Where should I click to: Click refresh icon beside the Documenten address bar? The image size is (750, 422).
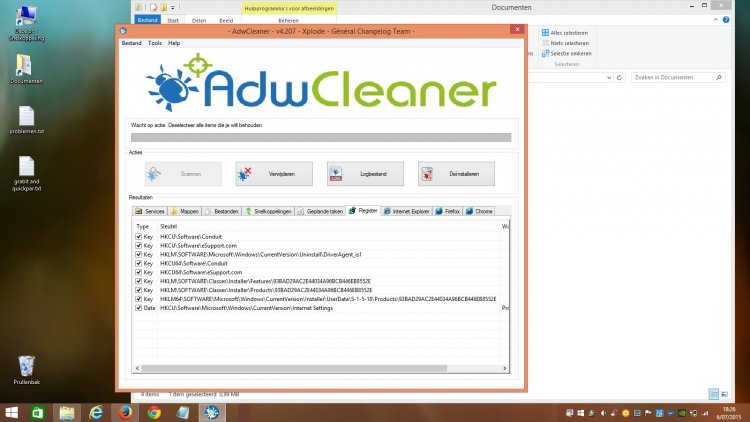coord(619,78)
